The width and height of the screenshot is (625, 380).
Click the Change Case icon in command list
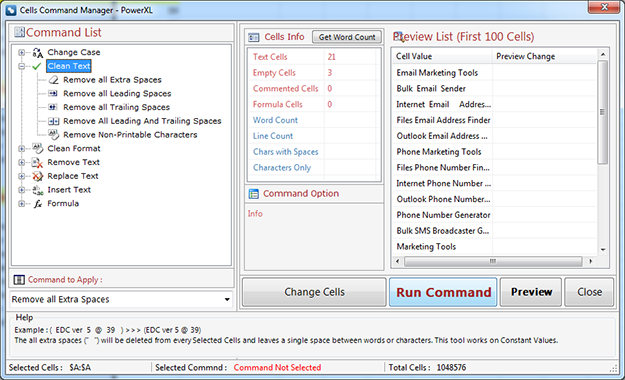pos(37,53)
